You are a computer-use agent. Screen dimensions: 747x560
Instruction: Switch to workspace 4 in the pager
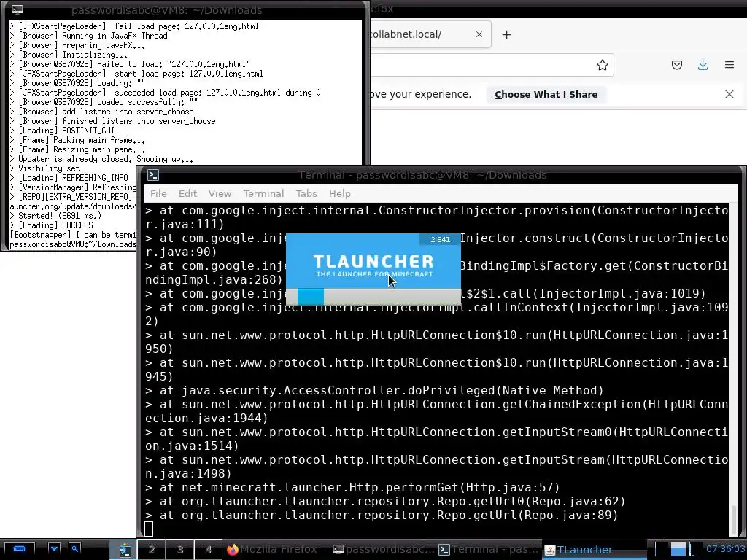[208, 550]
